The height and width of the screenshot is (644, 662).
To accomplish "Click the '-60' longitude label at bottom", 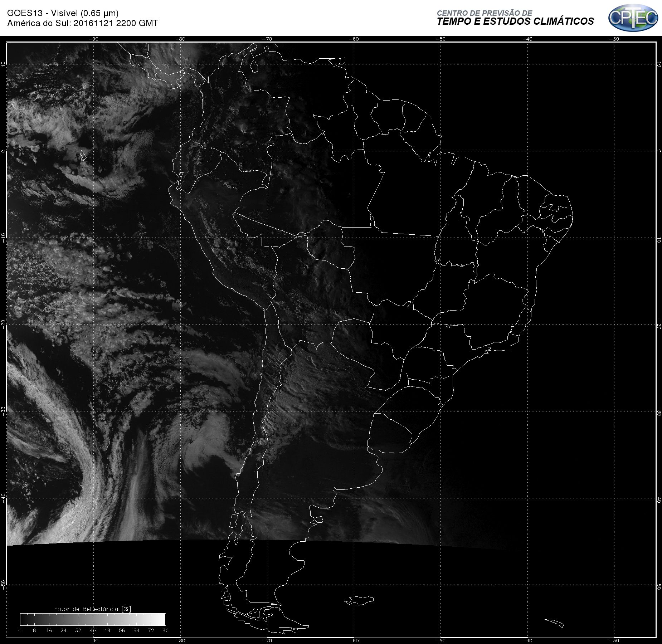I will coord(354,640).
